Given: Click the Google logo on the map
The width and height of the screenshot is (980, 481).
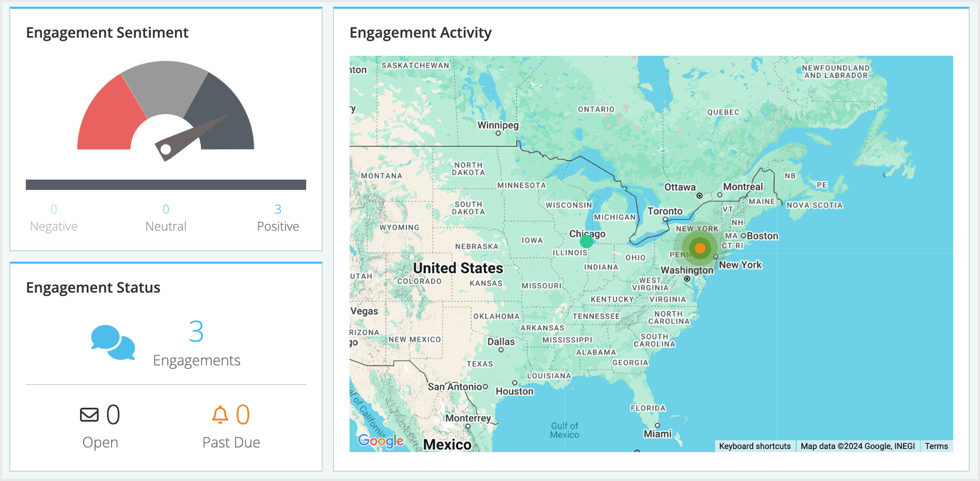Looking at the screenshot, I should tap(380, 440).
